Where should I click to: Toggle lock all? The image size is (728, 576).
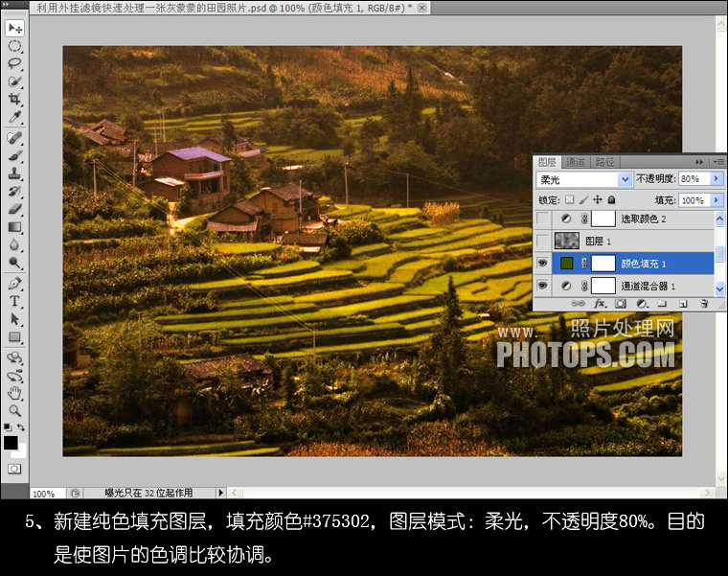click(x=612, y=199)
